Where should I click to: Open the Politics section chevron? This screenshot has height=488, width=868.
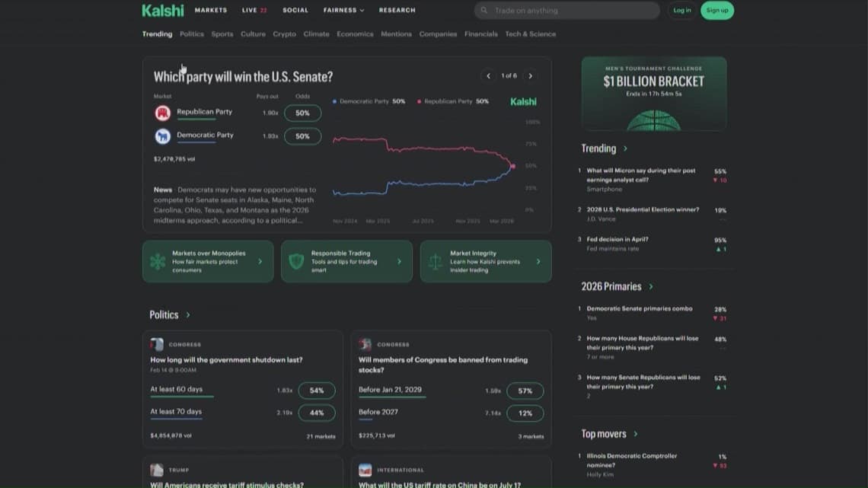188,315
